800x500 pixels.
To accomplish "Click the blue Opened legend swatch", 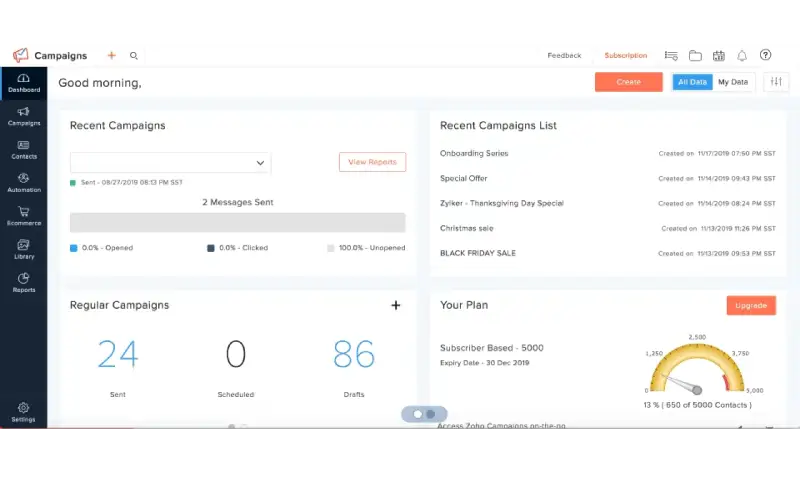I will tap(73, 248).
